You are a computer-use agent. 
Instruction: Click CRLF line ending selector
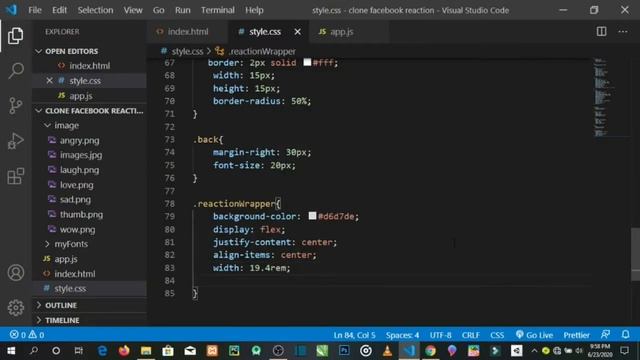point(471,335)
